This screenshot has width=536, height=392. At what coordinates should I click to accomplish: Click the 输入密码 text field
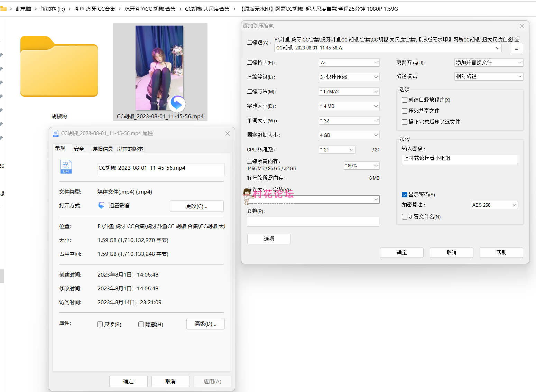click(459, 158)
